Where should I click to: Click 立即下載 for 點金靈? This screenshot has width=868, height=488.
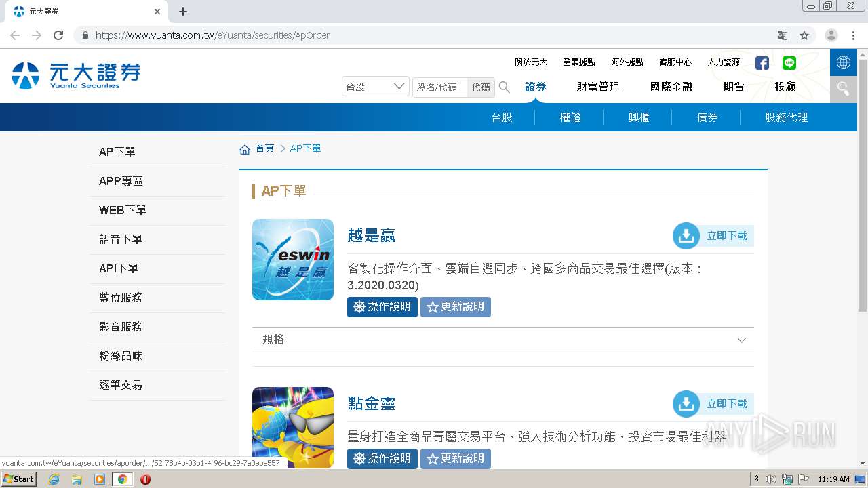coord(727,404)
